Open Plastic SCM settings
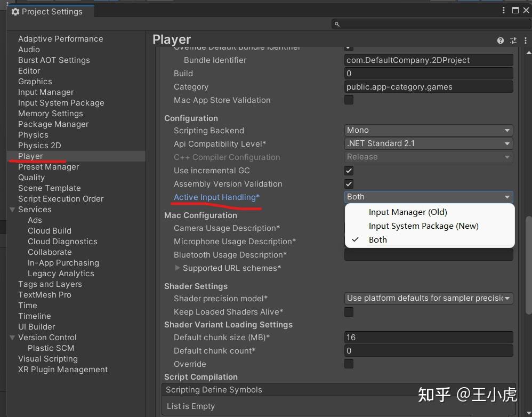Screen dimensions: 532x417 (51, 348)
